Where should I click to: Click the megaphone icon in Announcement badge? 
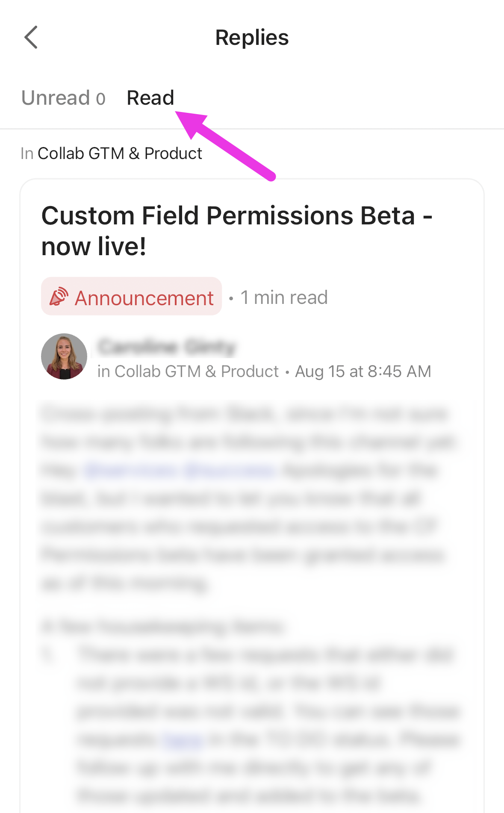tap(59, 297)
